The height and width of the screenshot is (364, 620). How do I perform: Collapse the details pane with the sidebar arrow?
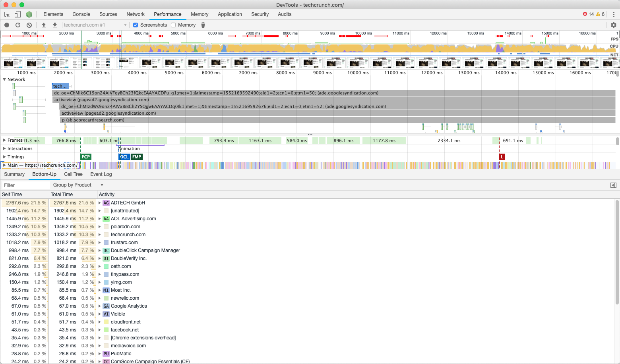(x=614, y=185)
